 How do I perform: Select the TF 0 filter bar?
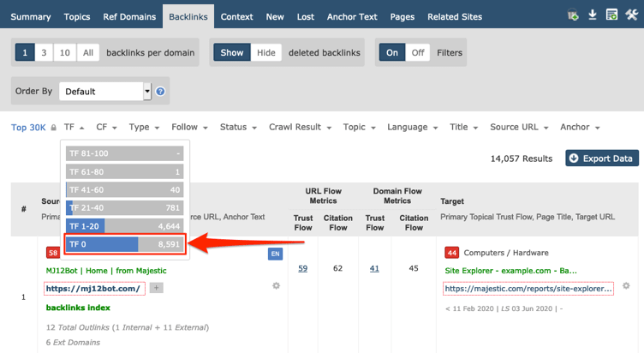tap(124, 244)
